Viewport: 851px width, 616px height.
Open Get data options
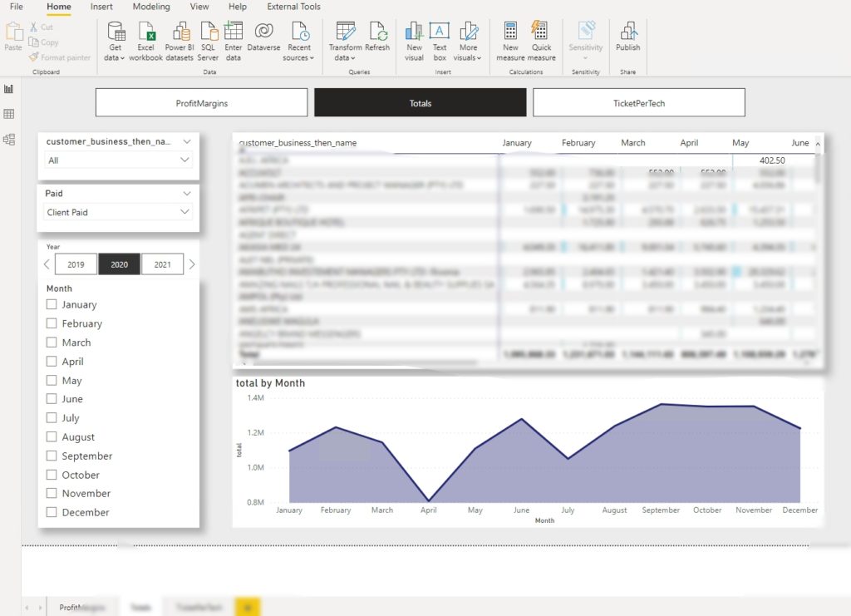point(113,42)
